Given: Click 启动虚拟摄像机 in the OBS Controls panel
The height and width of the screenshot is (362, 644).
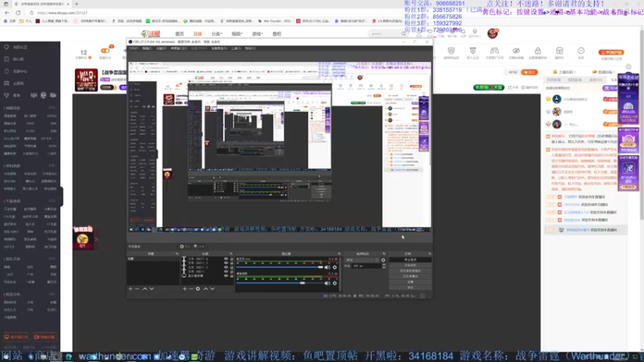Looking at the screenshot, I should [411, 271].
